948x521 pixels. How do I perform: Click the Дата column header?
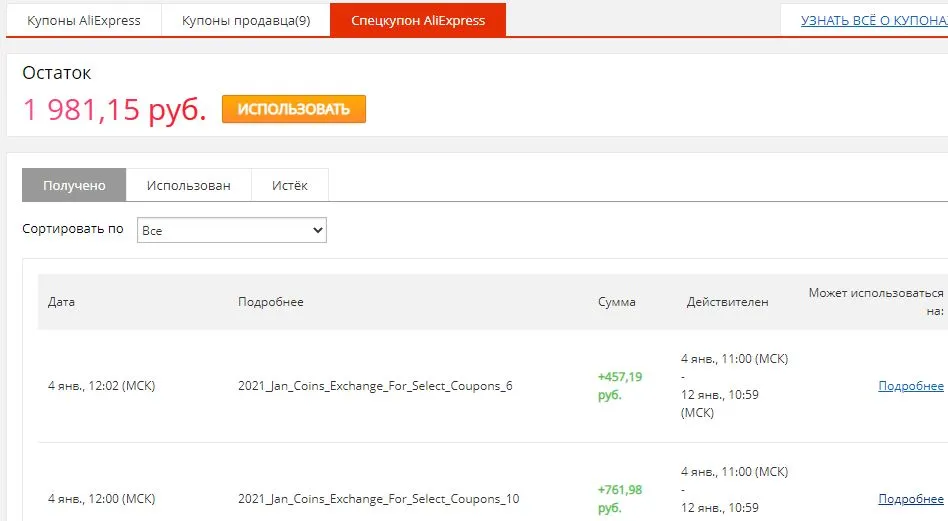(x=61, y=302)
